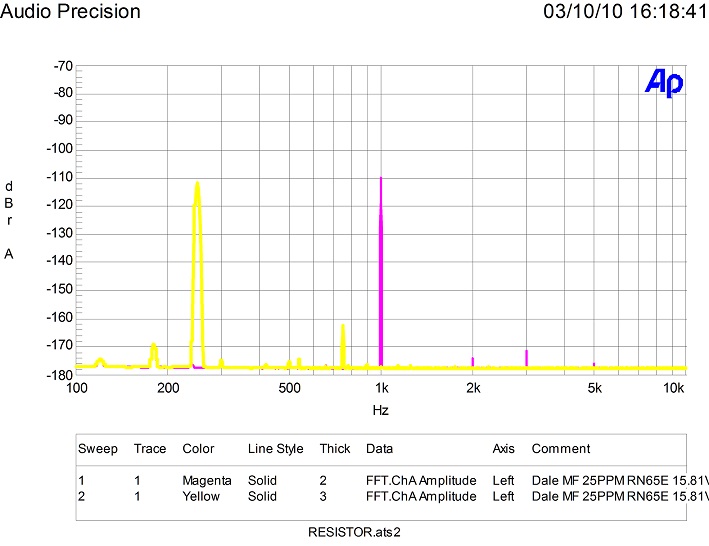Click 'Left' axis cell in Magenta row
709x546 pixels.
pyautogui.click(x=503, y=480)
